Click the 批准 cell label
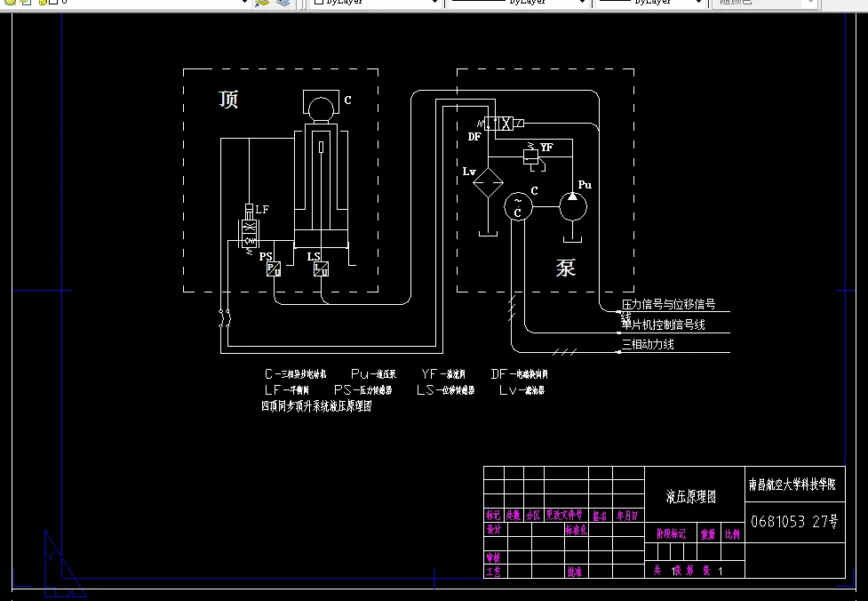The height and width of the screenshot is (601, 868). 575,571
